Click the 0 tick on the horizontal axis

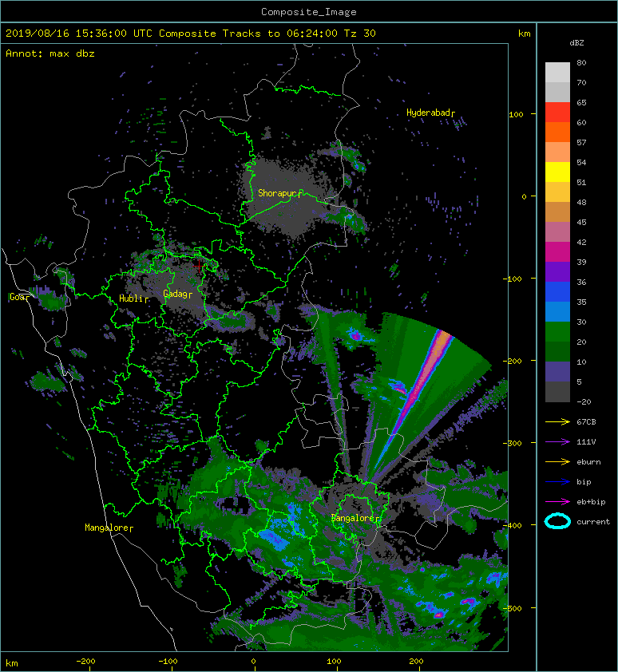point(253,662)
